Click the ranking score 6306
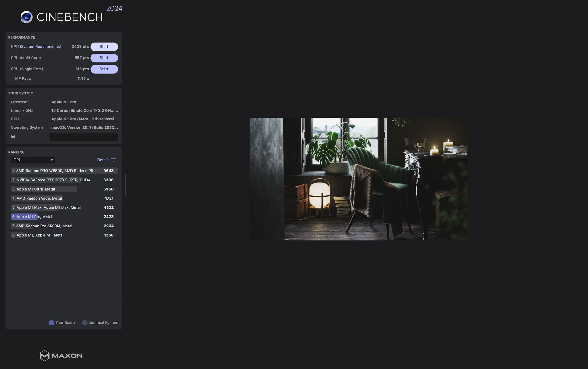 pyautogui.click(x=108, y=180)
